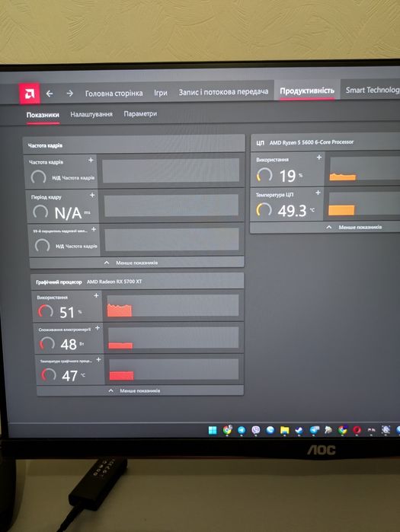
Task: Click the CPU usage 19% gauge icon
Action: click(264, 175)
